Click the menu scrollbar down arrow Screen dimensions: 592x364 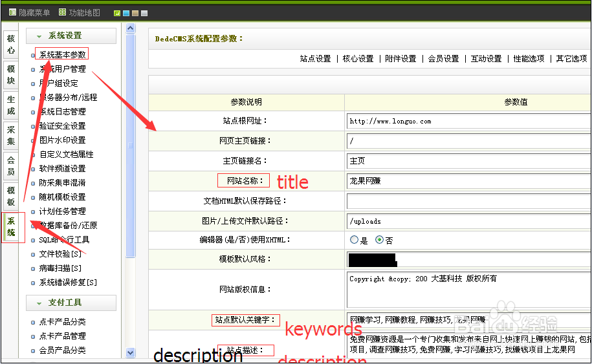pyautogui.click(x=131, y=352)
